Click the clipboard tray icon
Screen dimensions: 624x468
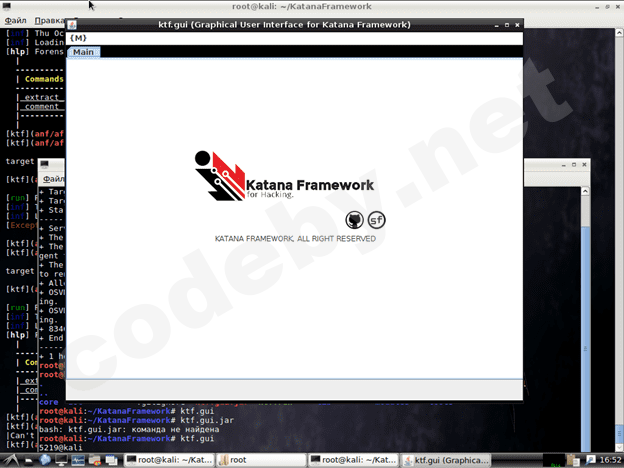(x=573, y=460)
